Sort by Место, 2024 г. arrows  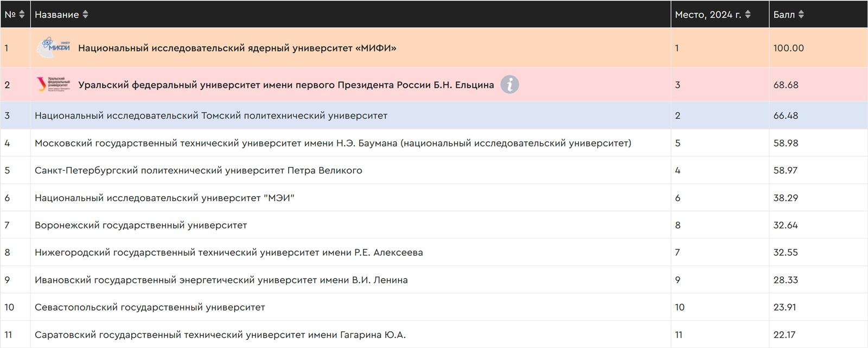coord(748,15)
